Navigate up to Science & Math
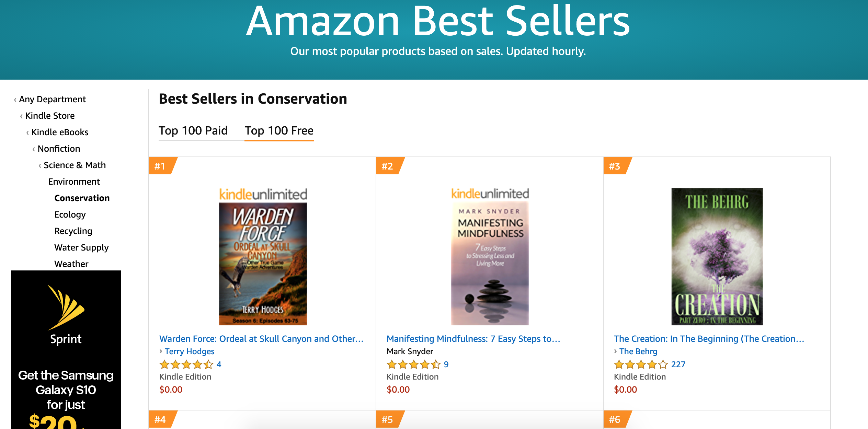This screenshot has width=868, height=429. (x=75, y=165)
